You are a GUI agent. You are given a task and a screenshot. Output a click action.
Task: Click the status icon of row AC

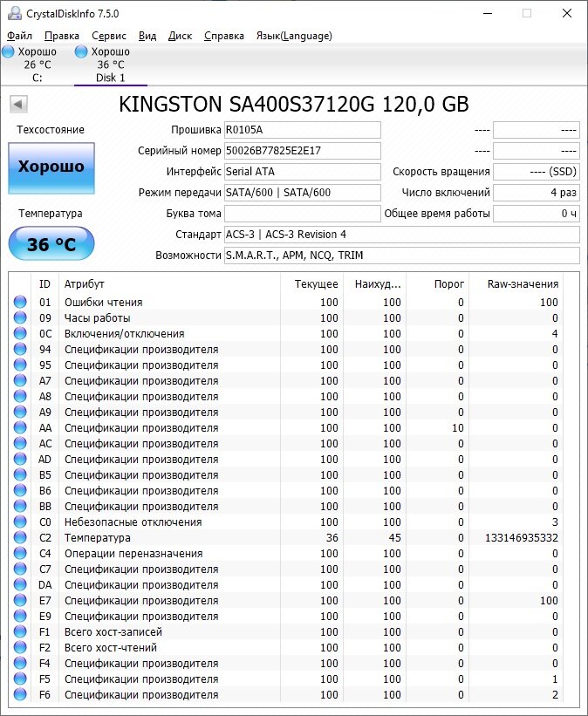[x=20, y=443]
